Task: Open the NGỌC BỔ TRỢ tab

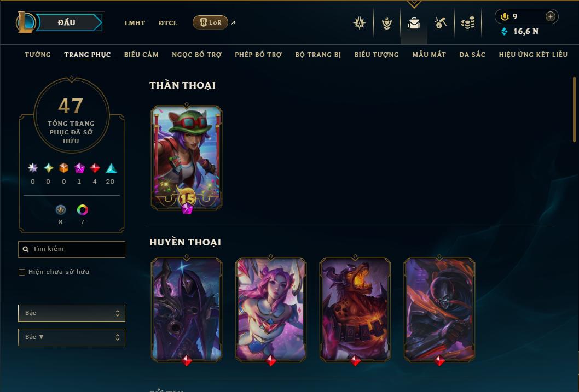Action: point(196,55)
